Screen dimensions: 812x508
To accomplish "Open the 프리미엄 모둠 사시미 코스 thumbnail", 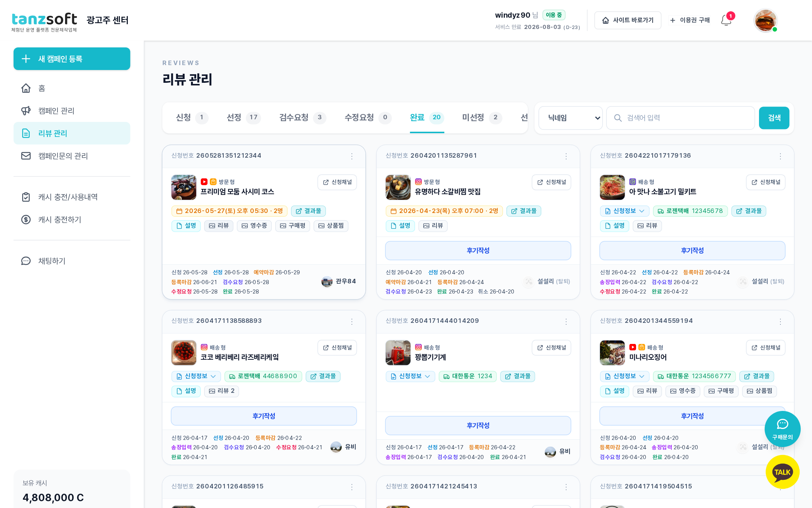I will (x=184, y=187).
